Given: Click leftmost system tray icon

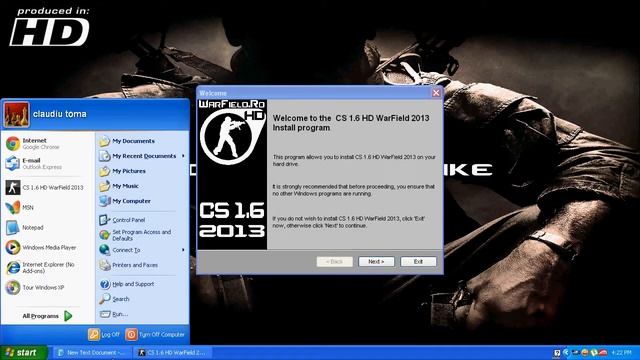Looking at the screenshot, I should [x=557, y=353].
